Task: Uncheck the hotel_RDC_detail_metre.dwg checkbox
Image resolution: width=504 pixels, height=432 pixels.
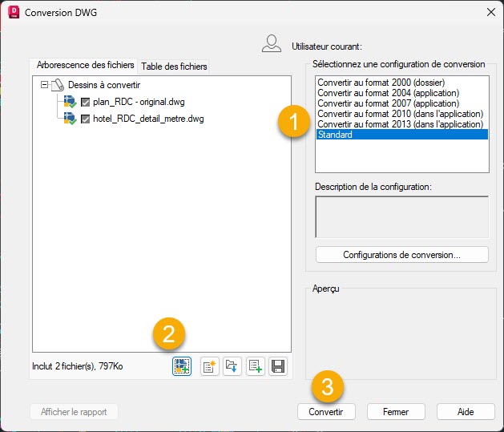Action: 86,119
